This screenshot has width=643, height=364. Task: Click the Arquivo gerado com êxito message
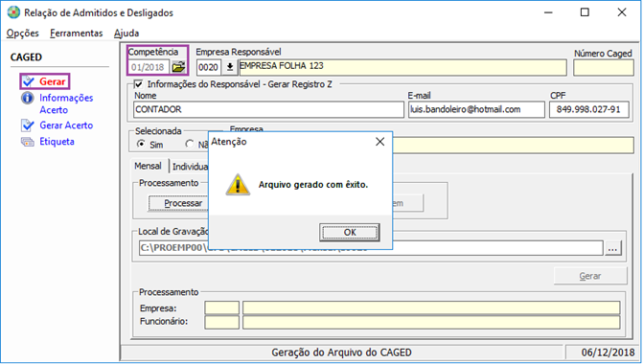point(313,185)
